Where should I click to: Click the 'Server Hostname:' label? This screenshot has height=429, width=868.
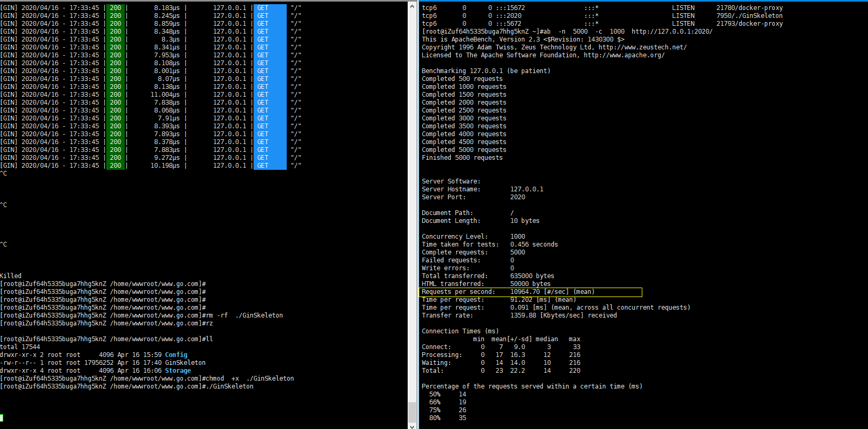point(451,189)
